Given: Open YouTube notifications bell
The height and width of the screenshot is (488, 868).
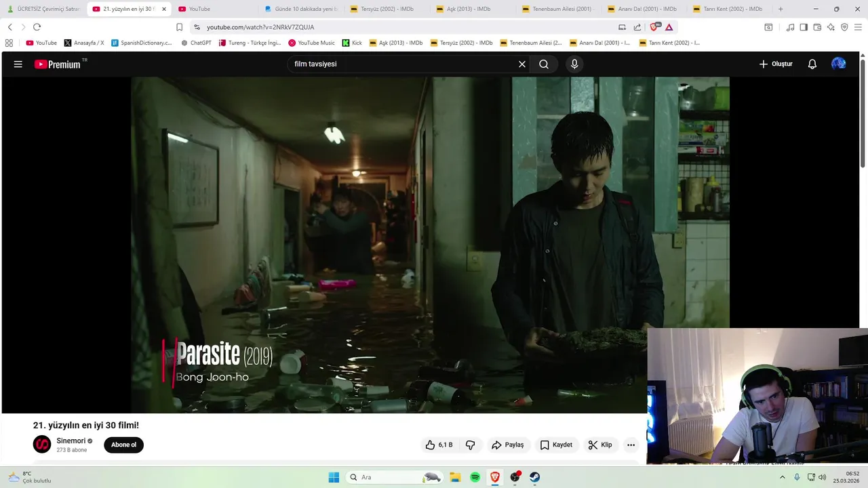Looking at the screenshot, I should [812, 64].
